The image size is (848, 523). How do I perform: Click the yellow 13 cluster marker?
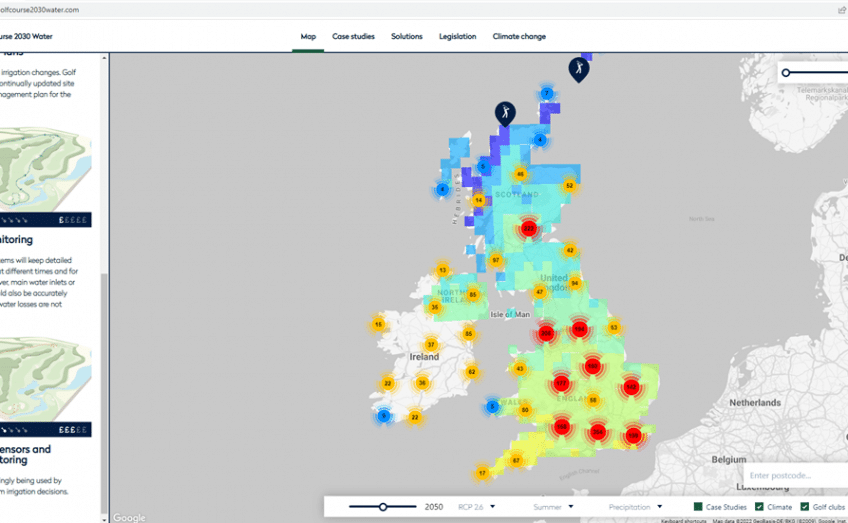click(x=442, y=270)
